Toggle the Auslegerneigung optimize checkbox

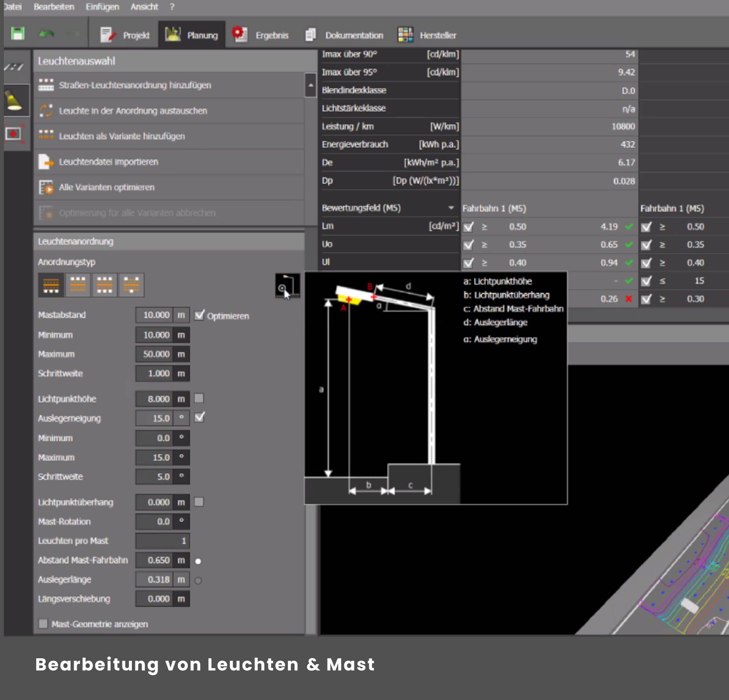[199, 417]
